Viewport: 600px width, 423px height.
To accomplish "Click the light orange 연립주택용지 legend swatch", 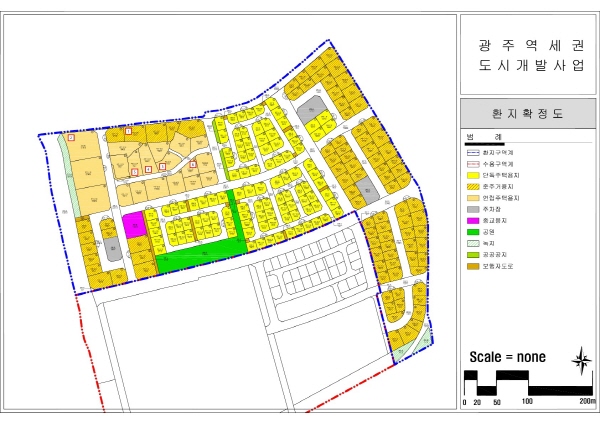I will (473, 198).
